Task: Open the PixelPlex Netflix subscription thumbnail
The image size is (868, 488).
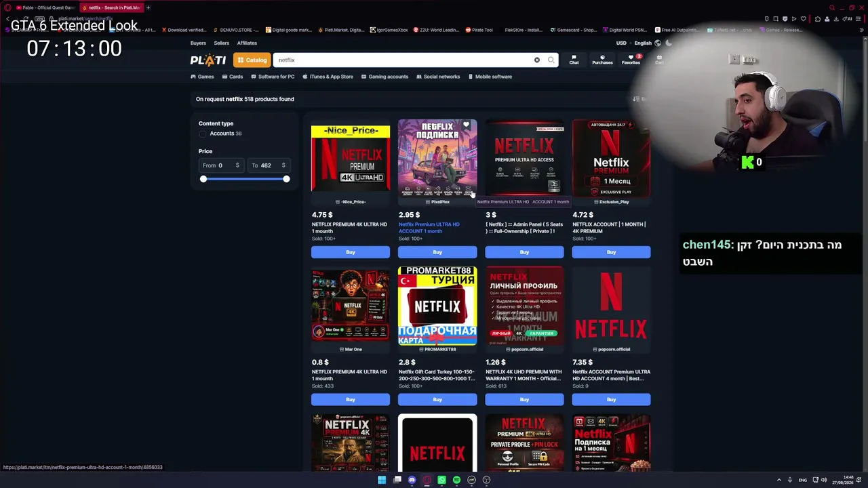Action: pyautogui.click(x=437, y=159)
